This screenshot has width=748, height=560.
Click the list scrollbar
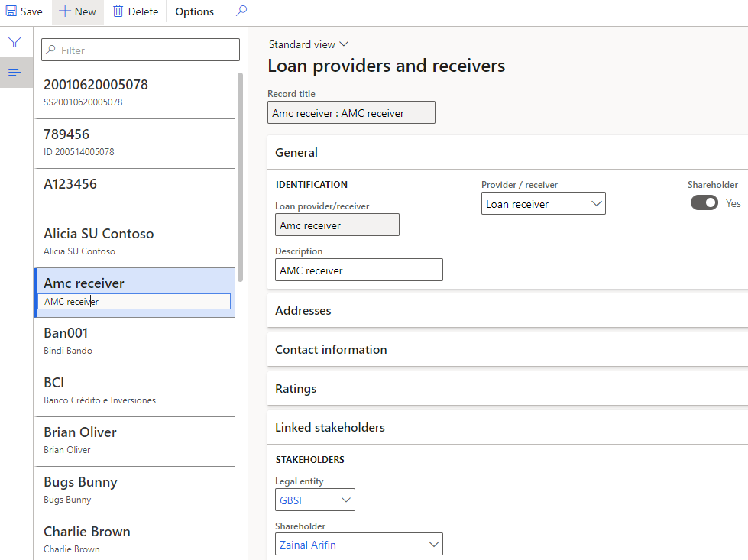(x=240, y=176)
